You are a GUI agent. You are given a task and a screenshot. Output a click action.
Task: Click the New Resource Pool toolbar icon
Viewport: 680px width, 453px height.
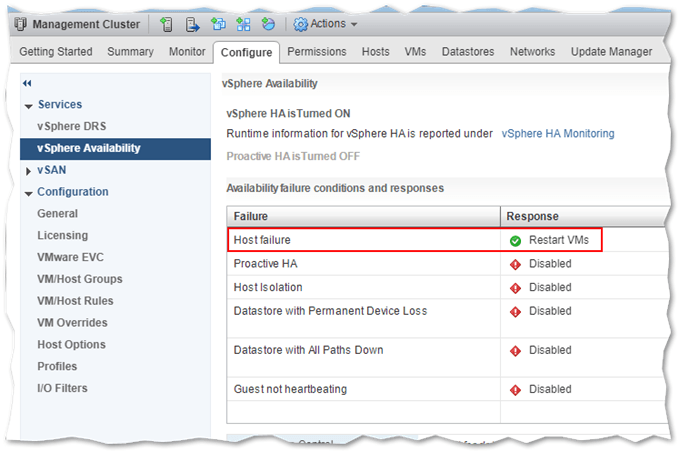(268, 24)
